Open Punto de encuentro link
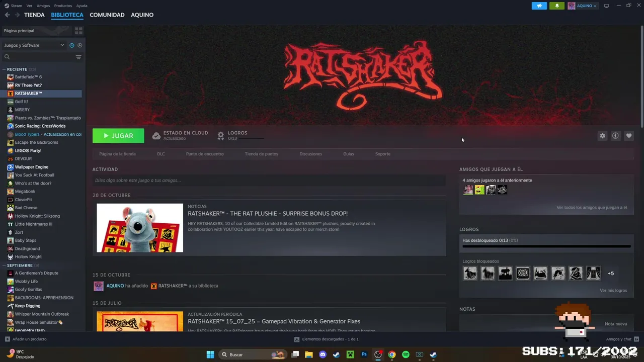The width and height of the screenshot is (644, 362). click(x=205, y=154)
